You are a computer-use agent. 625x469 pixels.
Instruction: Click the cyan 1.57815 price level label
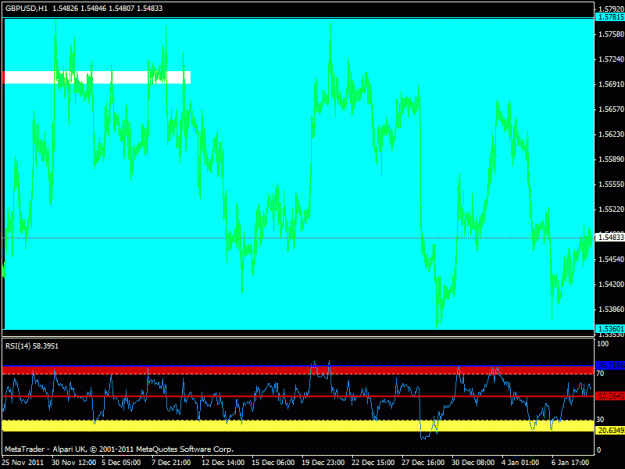[610, 17]
